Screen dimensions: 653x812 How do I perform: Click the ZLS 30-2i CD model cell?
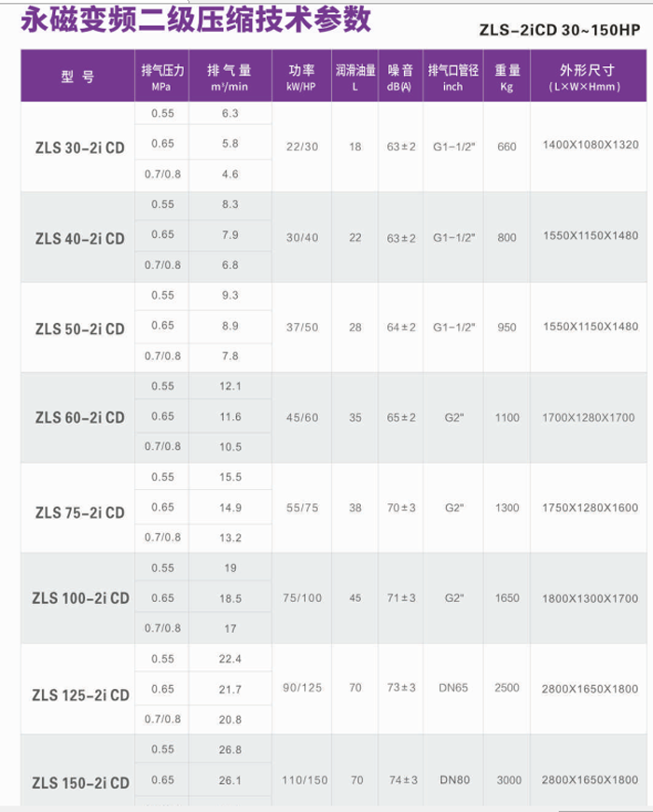point(79,147)
